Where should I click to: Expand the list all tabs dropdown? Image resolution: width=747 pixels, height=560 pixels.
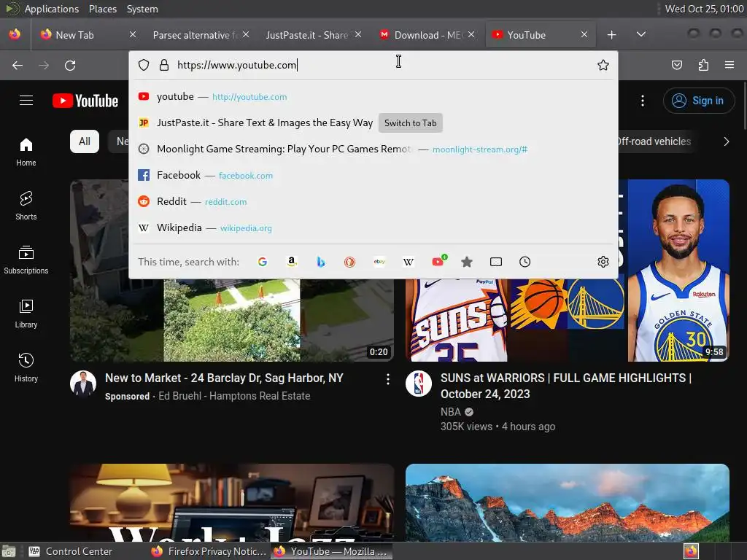[641, 34]
